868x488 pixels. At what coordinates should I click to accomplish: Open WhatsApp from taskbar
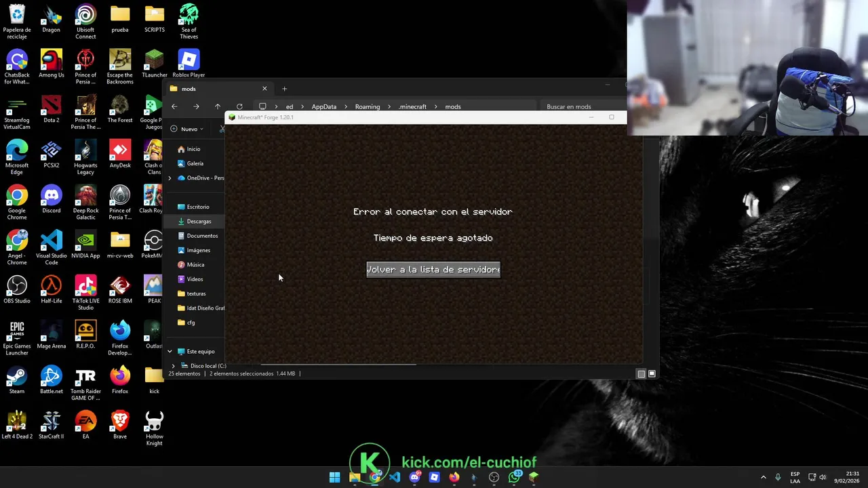coord(514,477)
